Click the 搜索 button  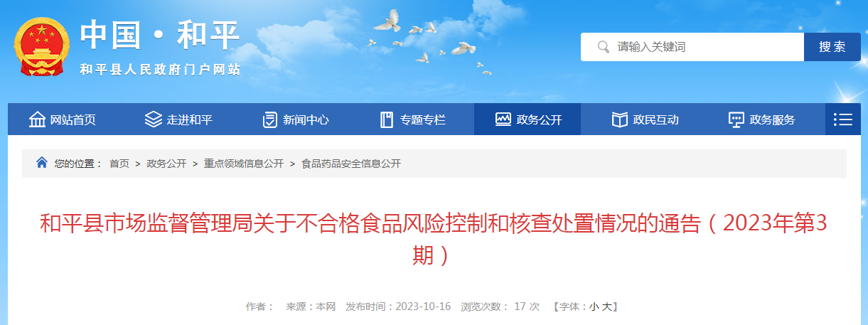point(832,47)
